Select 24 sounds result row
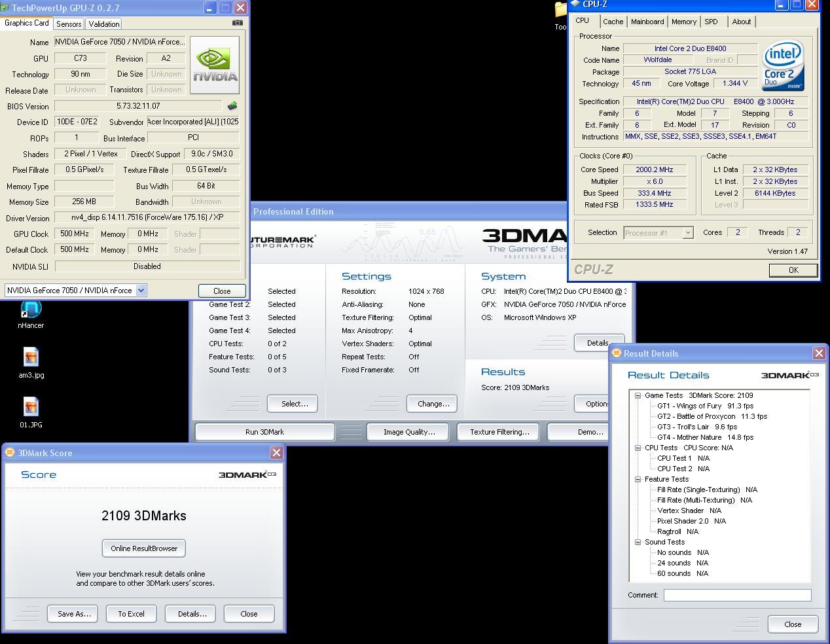Screen dimensions: 830x644 point(683,563)
